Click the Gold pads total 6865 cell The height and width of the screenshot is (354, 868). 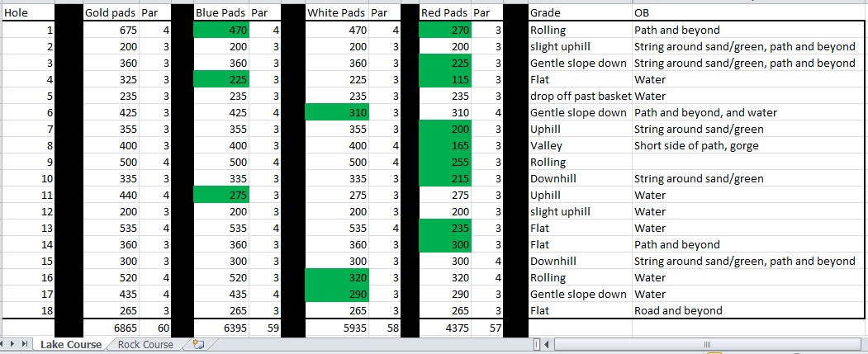click(x=111, y=327)
